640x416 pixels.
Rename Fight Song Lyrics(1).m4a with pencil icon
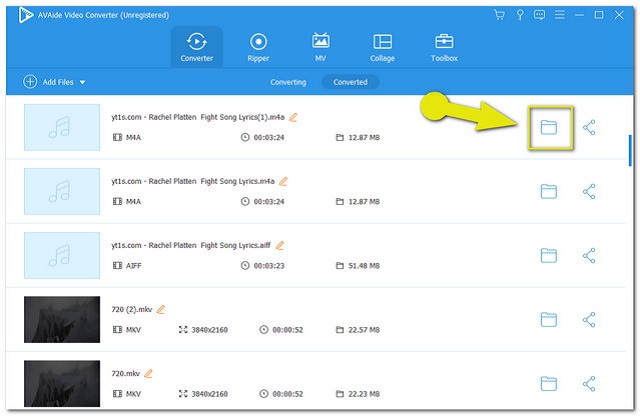click(x=293, y=118)
